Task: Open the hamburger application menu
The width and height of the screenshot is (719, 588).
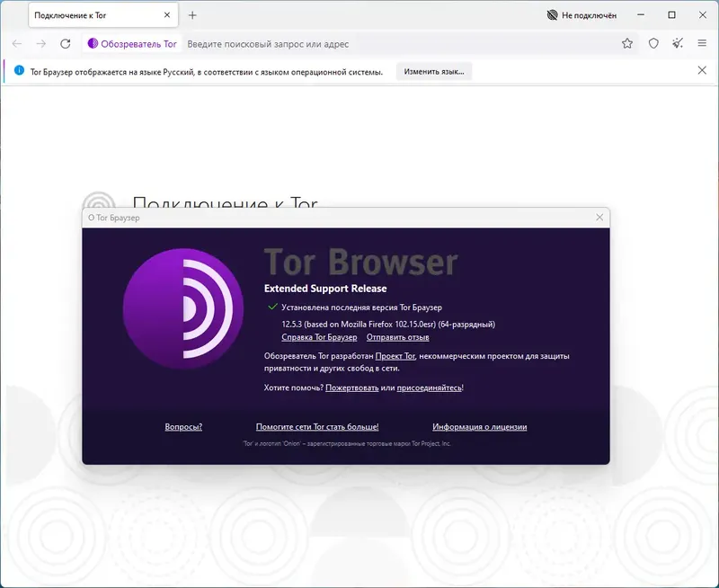Action: coord(702,43)
